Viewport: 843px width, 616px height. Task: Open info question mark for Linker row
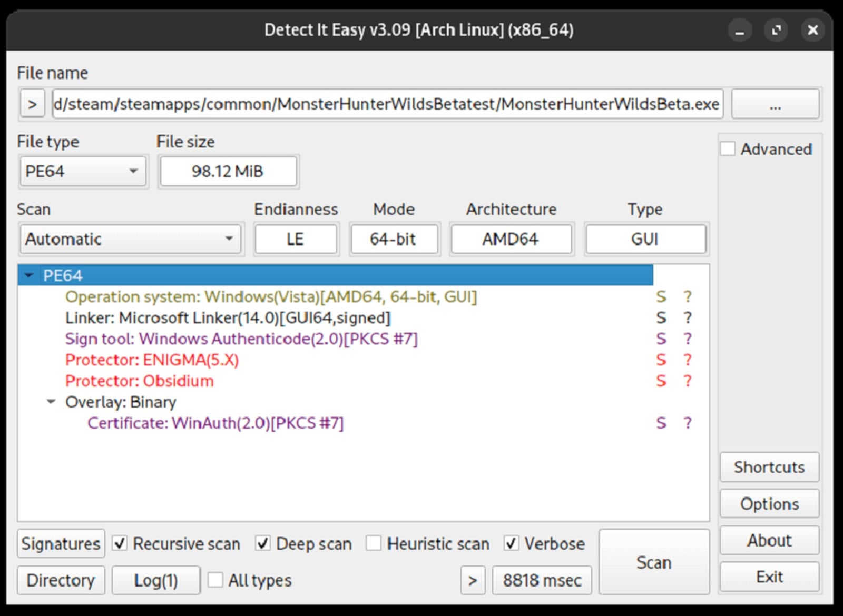click(687, 318)
